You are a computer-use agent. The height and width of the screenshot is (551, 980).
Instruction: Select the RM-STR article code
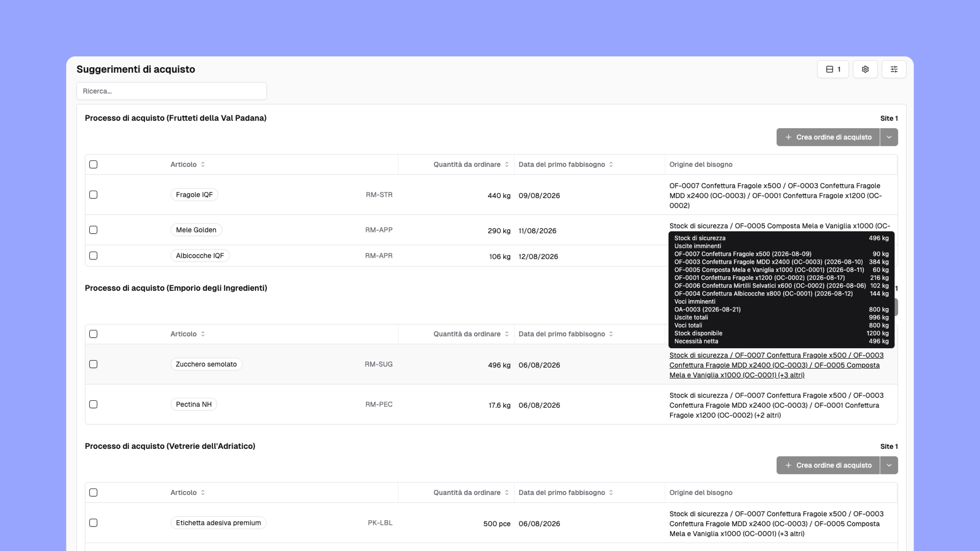[379, 195]
